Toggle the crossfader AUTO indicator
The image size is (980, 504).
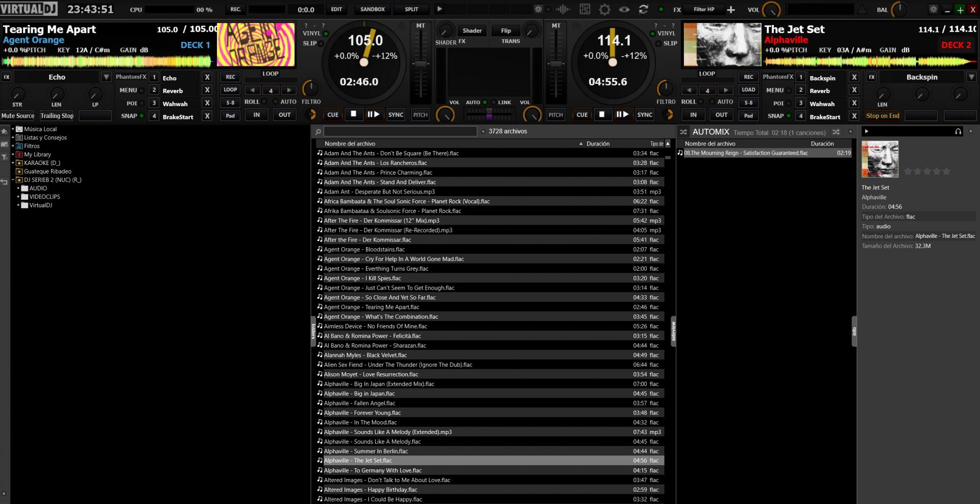(x=485, y=102)
